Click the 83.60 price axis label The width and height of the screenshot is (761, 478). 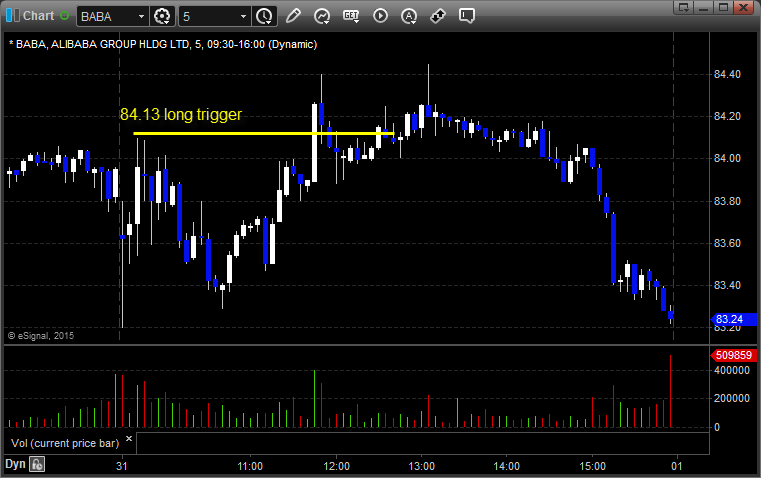(728, 243)
